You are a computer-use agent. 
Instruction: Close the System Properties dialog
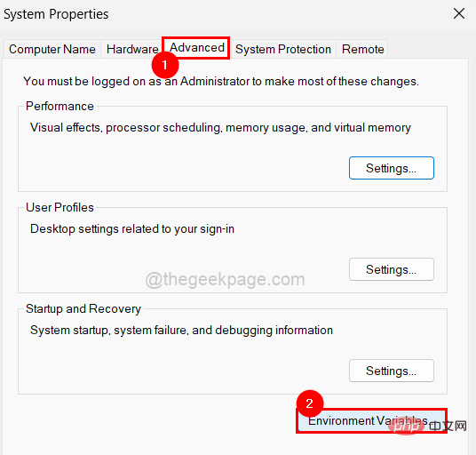coord(459,13)
